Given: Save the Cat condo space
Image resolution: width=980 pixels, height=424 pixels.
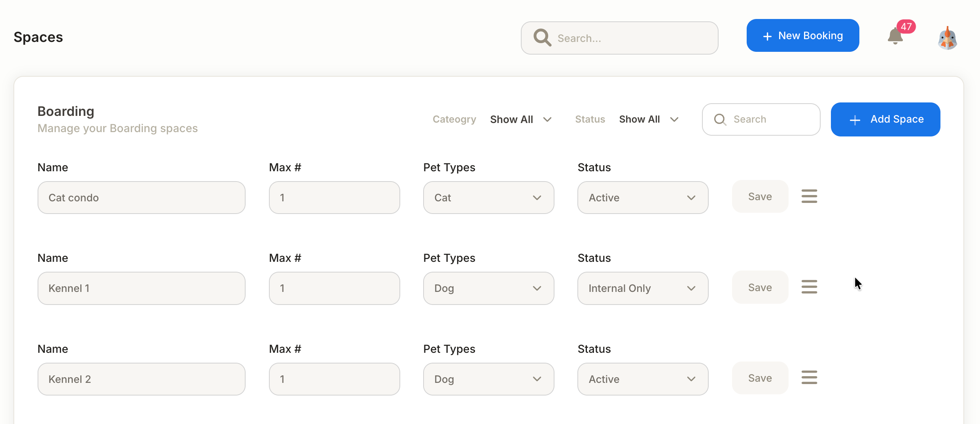Looking at the screenshot, I should click(760, 197).
